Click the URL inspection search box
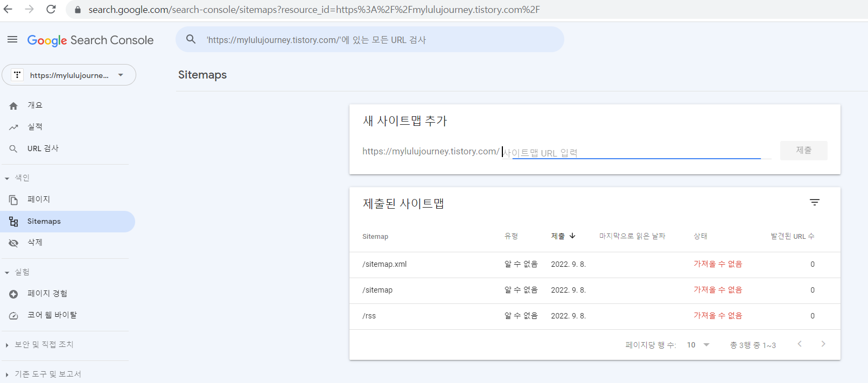The width and height of the screenshot is (868, 383). click(370, 39)
